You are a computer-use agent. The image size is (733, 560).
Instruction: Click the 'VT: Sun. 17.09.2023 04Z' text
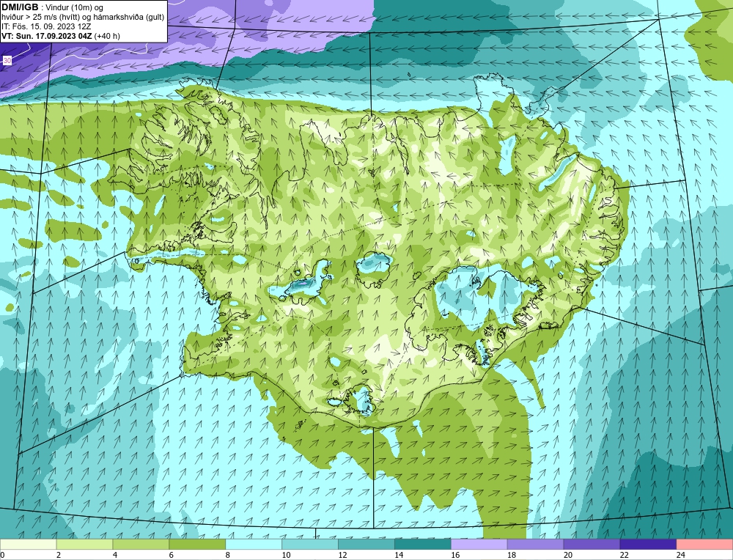47,36
